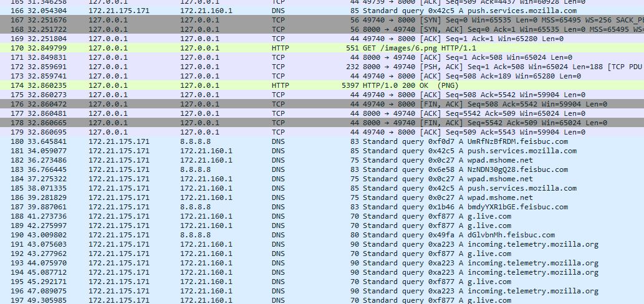Click packet 178 FIN, ACK from port 8000
Screen dimensions: 644x304
click(x=322, y=123)
